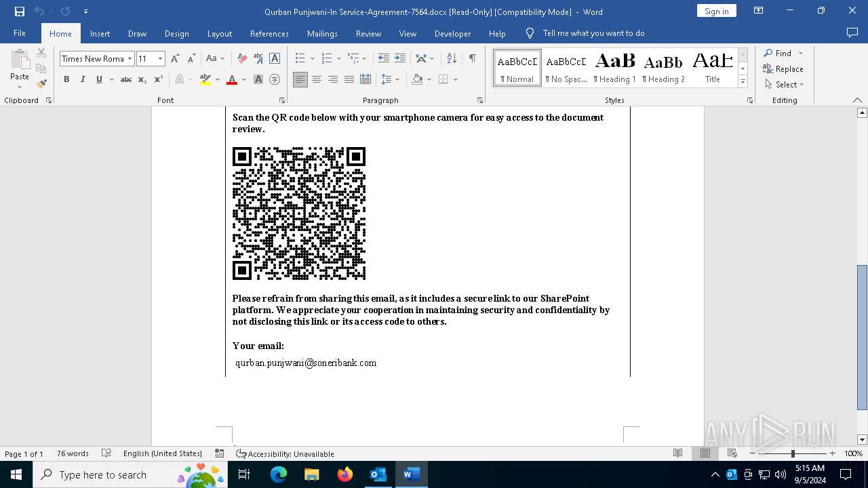Open the Word app in taskbar
The width and height of the screenshot is (868, 488).
click(411, 474)
